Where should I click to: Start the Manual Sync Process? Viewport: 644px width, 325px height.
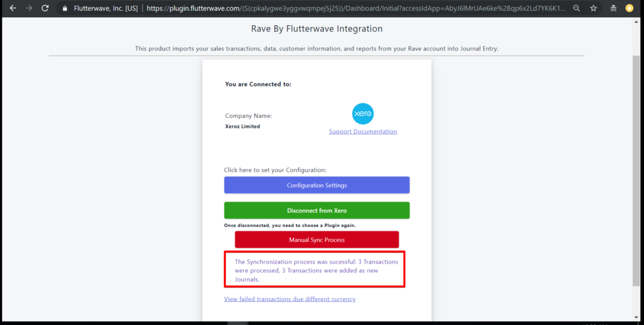click(x=317, y=240)
